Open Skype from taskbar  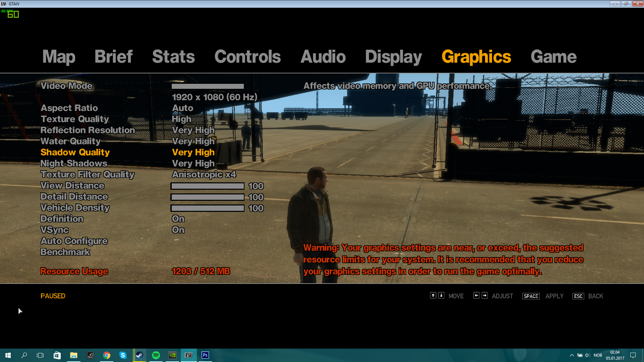pos(123,355)
